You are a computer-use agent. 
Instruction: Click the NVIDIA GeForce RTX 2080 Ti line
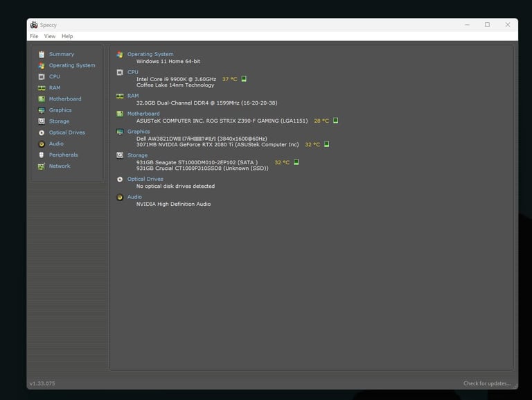(218, 145)
